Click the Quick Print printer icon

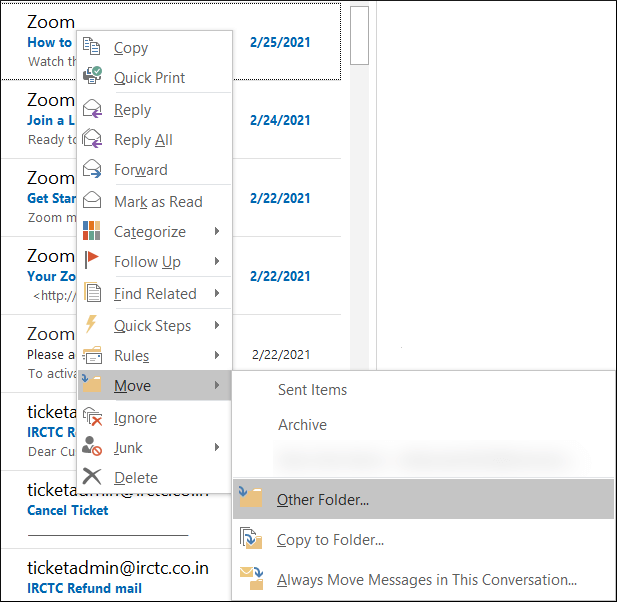[92, 76]
